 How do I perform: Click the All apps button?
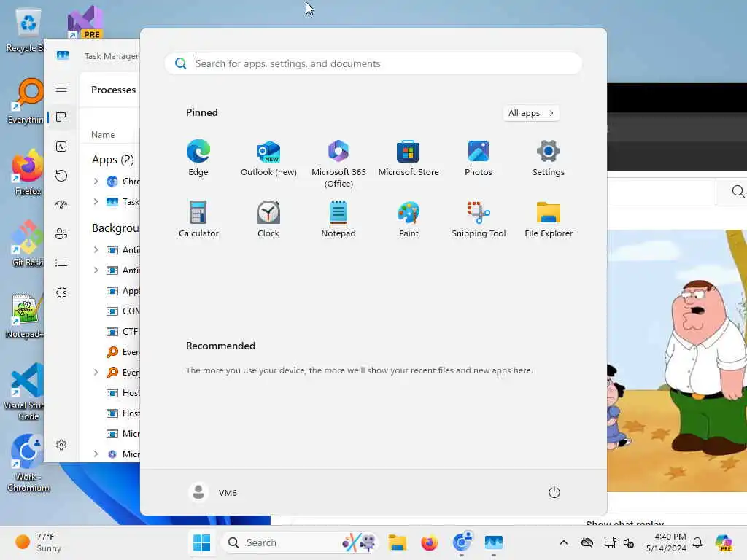coord(531,113)
